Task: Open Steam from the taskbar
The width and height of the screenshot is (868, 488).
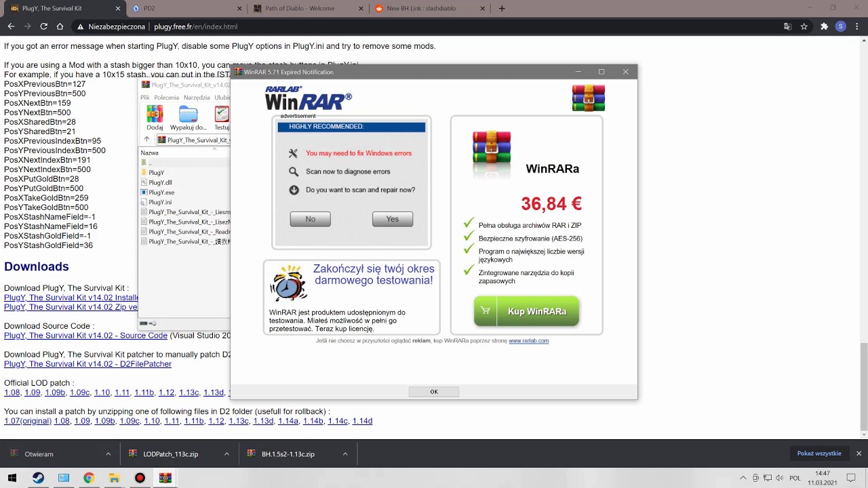Action: click(x=38, y=478)
